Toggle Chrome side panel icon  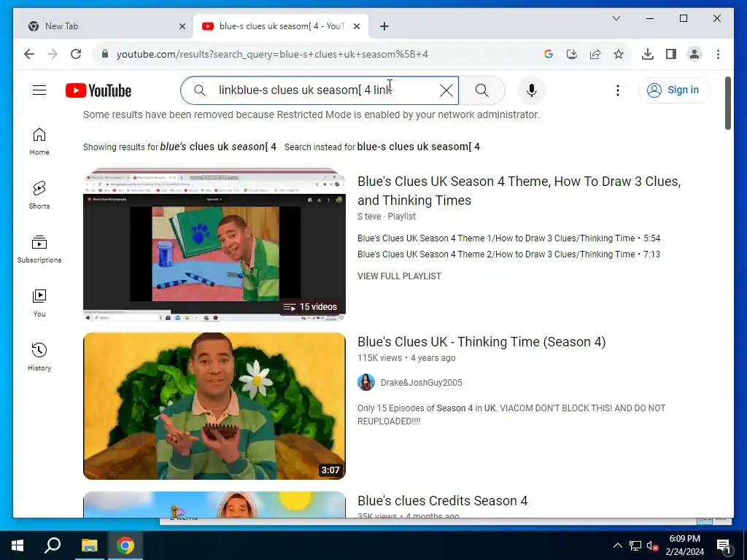(x=671, y=54)
